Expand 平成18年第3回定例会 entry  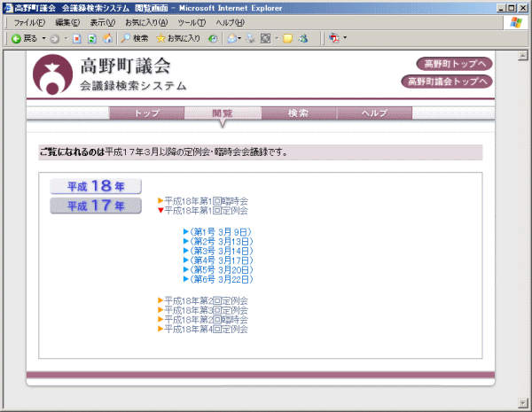click(203, 310)
